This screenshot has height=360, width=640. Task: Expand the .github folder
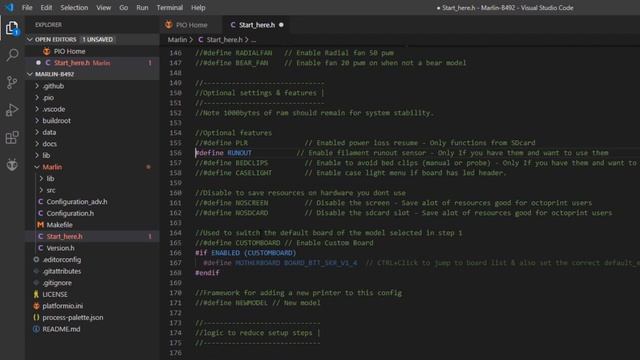(x=37, y=86)
